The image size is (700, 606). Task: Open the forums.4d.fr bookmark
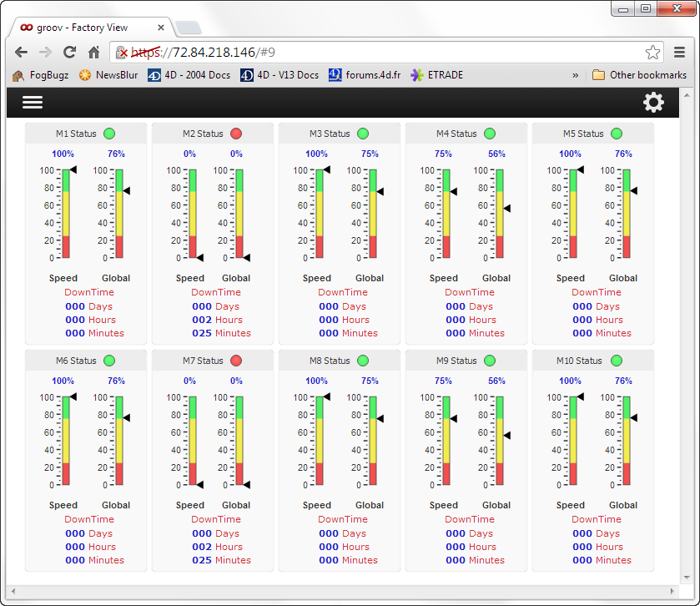[x=365, y=75]
